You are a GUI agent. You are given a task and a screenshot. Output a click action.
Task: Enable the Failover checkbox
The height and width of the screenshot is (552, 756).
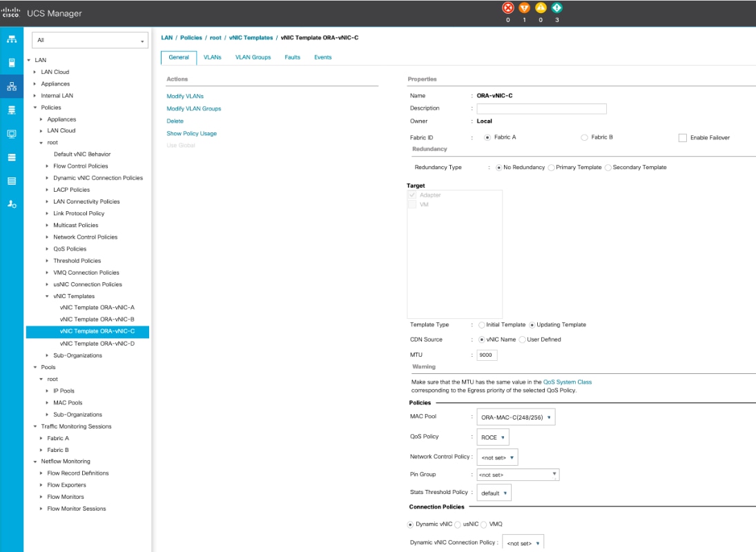683,138
